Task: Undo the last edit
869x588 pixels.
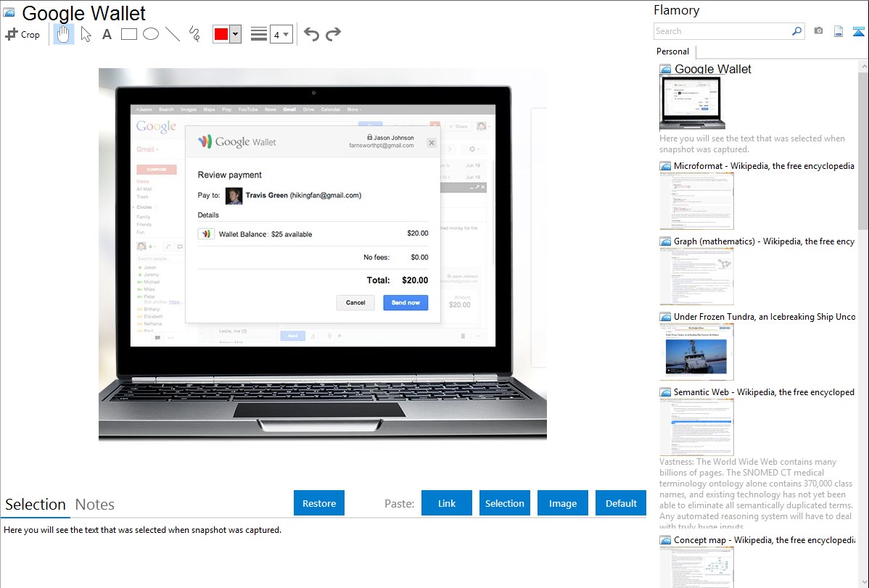Action: tap(311, 34)
